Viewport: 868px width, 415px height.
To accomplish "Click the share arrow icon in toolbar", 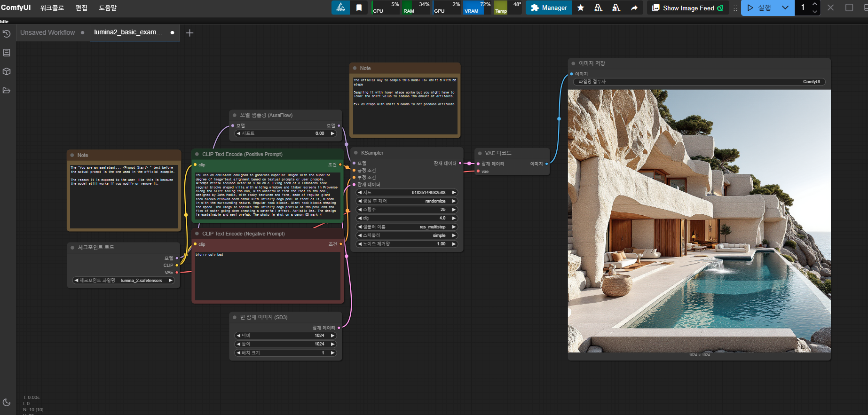I will tap(634, 8).
